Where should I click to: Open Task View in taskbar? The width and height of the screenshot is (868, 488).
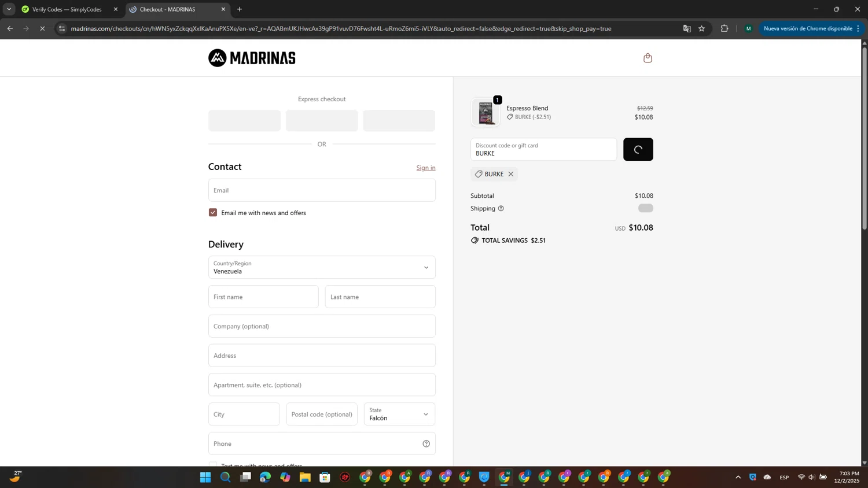pyautogui.click(x=245, y=477)
